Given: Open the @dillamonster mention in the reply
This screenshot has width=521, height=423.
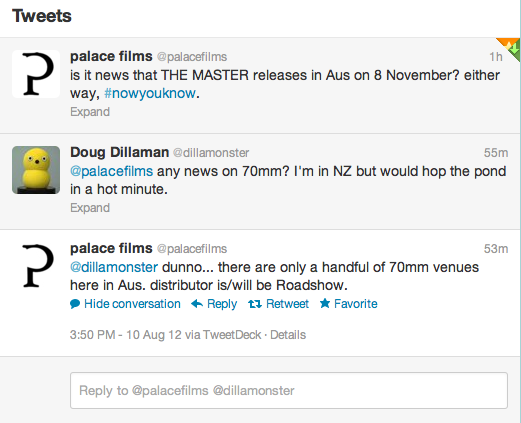Looking at the screenshot, I should coord(114,267).
